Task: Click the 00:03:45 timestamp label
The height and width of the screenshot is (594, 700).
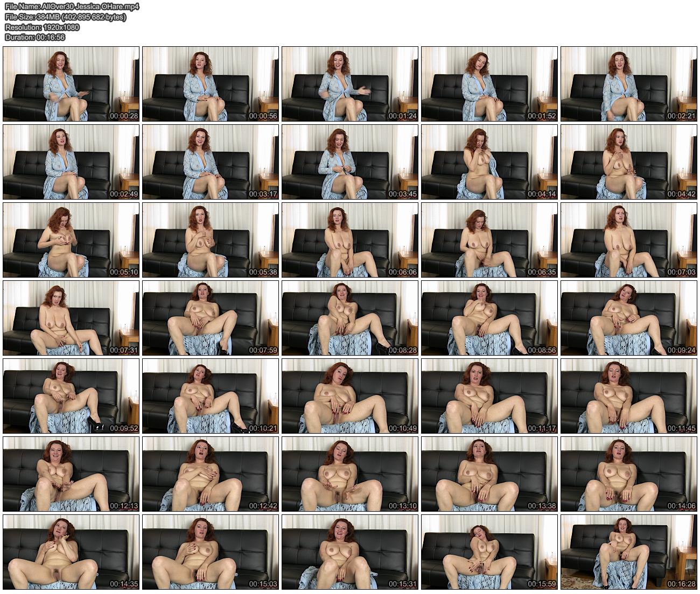Action: tap(403, 194)
